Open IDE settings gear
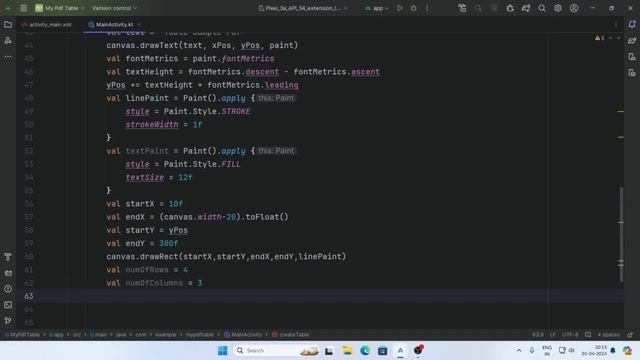640x360 pixels. (558, 8)
